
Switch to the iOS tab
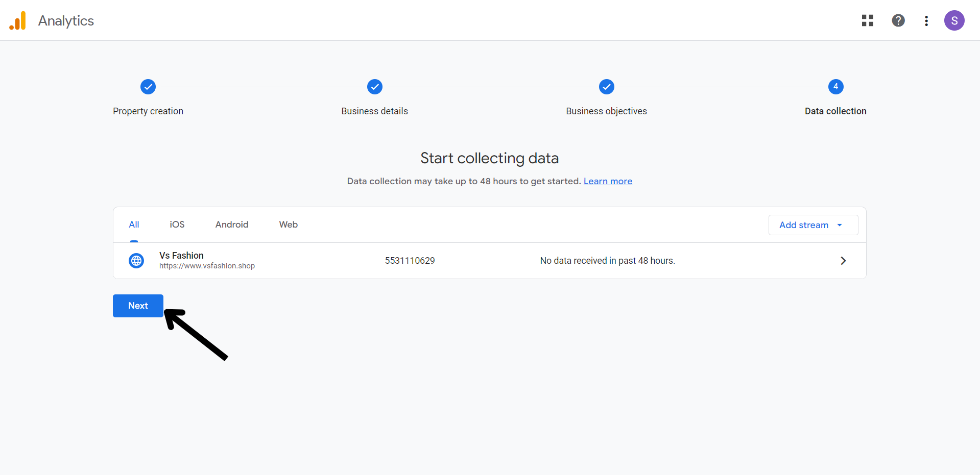[177, 224]
